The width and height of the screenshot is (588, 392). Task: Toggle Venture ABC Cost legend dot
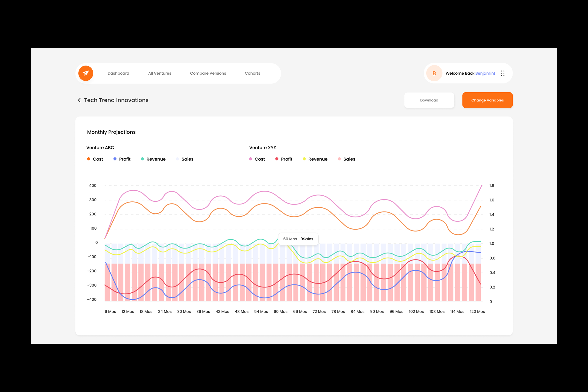click(89, 159)
